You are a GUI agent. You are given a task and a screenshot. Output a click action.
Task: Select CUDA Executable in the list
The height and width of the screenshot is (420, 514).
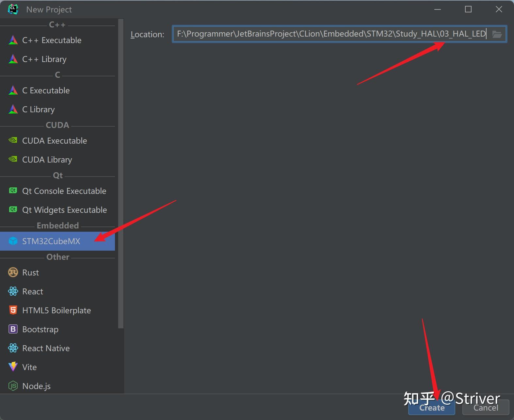click(57, 141)
